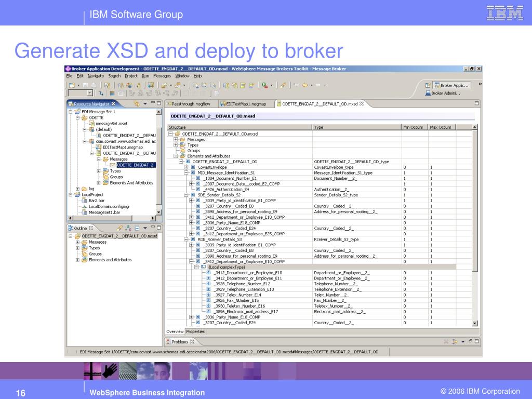
Task: Expand Messages in Outline view
Action: point(77,242)
